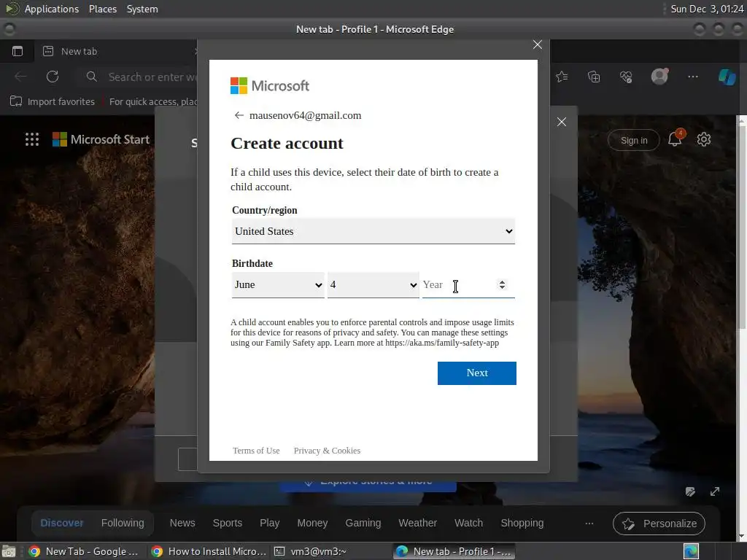Viewport: 747px width, 560px height.
Task: Open the Country/region dropdown
Action: pyautogui.click(x=373, y=231)
